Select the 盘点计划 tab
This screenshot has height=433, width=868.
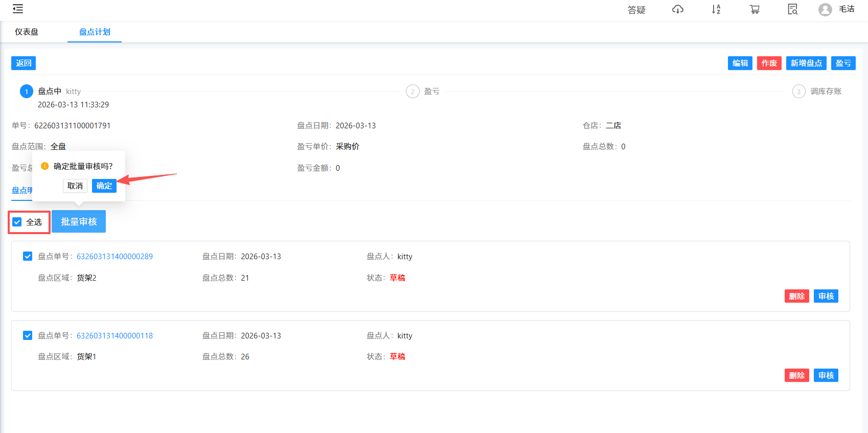click(95, 32)
